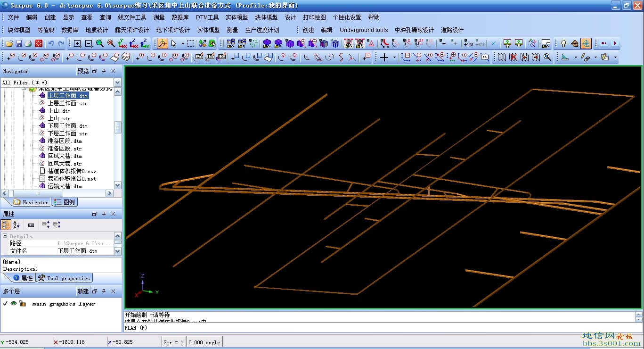Viewport: 644px width, 349px height.
Task: Click the magnifier inspect icon in second toolbar row
Action: 547,57
